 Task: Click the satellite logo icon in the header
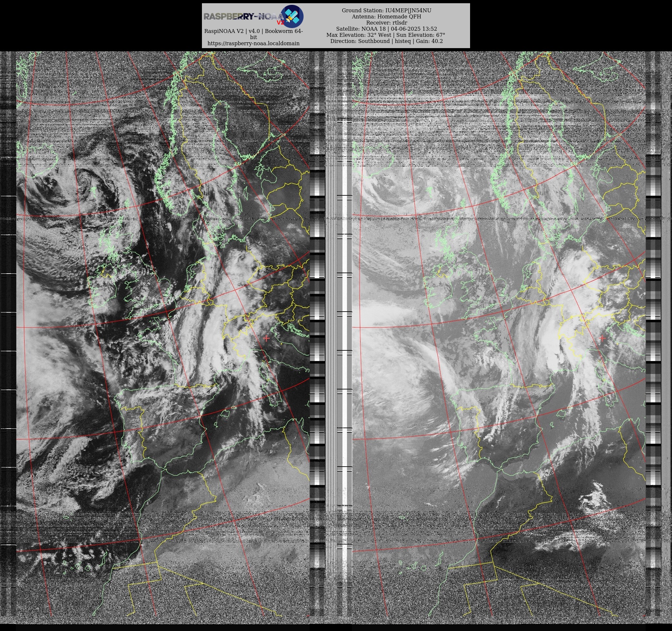point(292,16)
